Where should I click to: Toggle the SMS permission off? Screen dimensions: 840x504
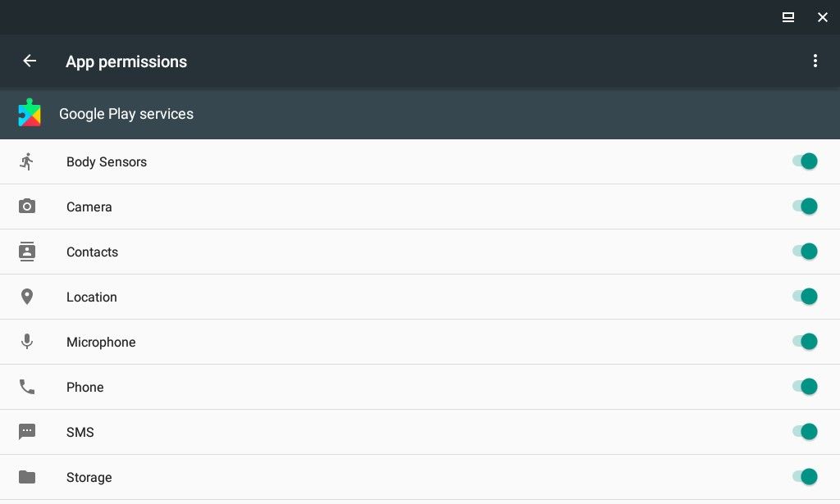click(806, 432)
